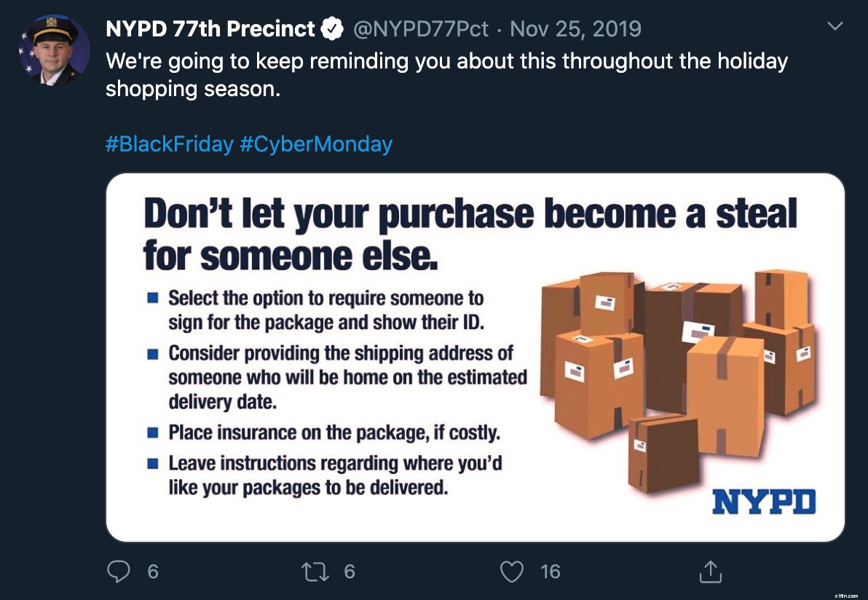Click the reply count of 6
The image size is (868, 600).
point(153,572)
